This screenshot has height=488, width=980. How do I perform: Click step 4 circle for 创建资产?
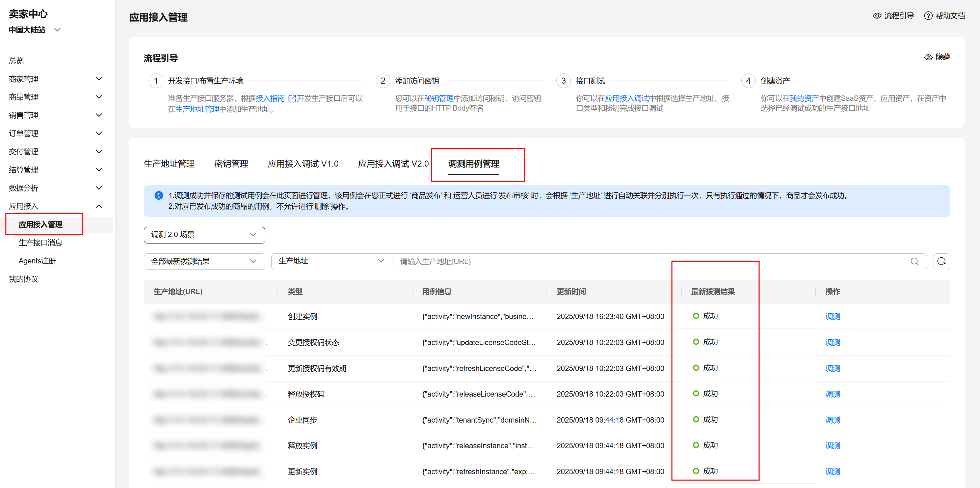[748, 81]
